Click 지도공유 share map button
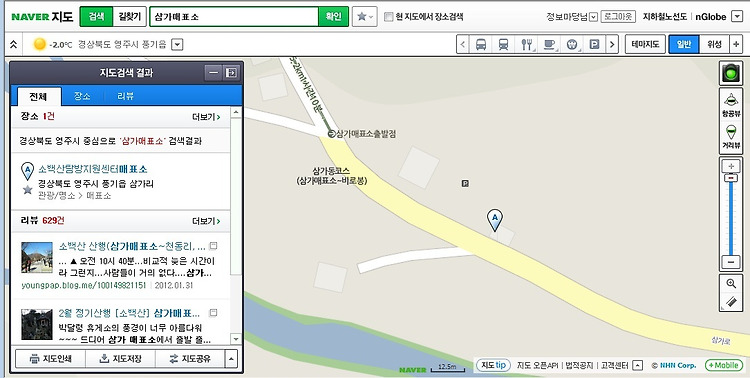This screenshot has height=378, width=750. [x=190, y=359]
